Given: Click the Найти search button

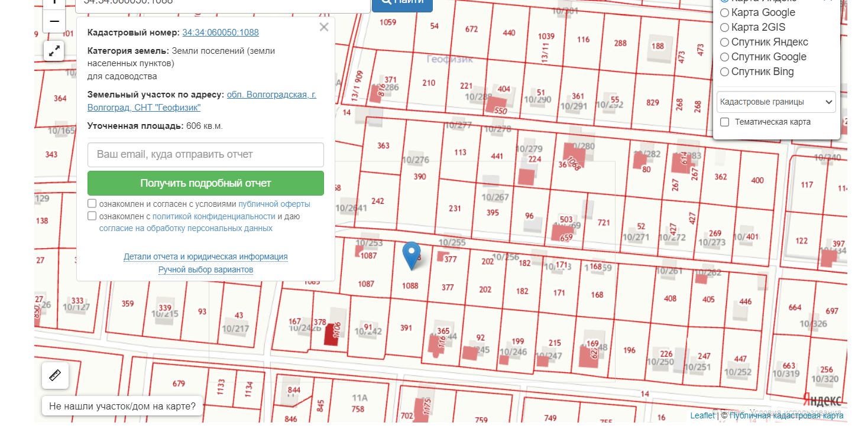Looking at the screenshot, I should coord(402,4).
